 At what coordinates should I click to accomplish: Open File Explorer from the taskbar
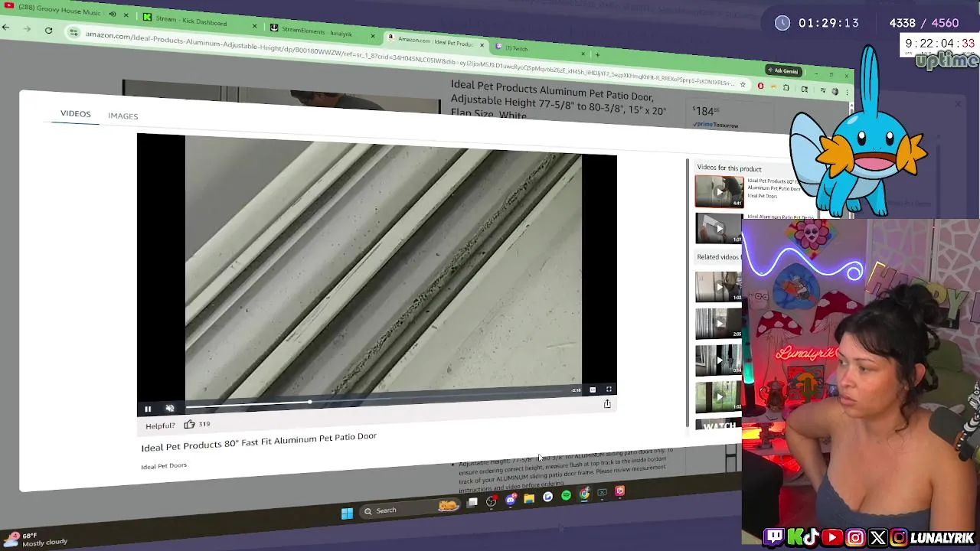click(529, 498)
